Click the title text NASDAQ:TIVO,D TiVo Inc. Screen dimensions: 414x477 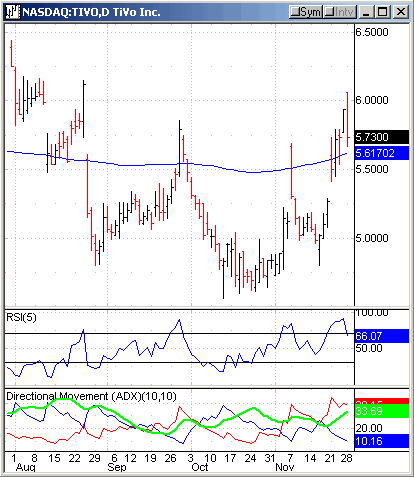(91, 12)
